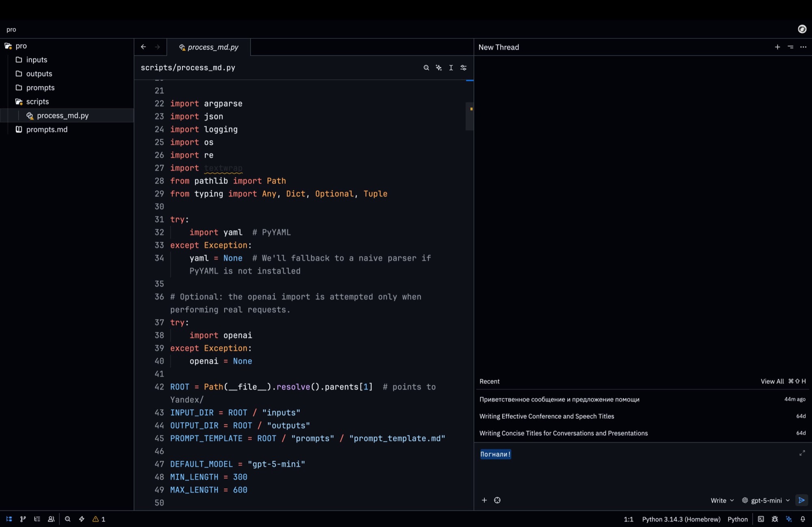Open thread 'Writing Concise Titles for Conversations and Presentations'

(642, 433)
